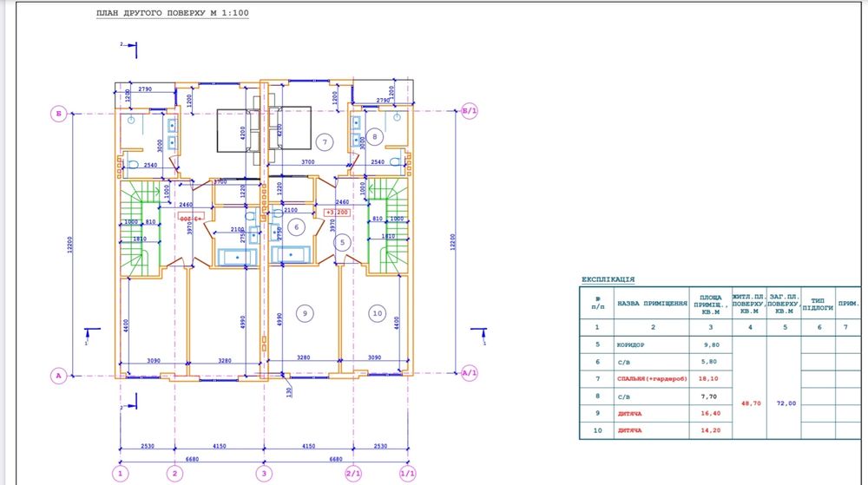Select dimension '4150' between axes 2 and 3
This screenshot has height=485, width=868.
pos(220,446)
